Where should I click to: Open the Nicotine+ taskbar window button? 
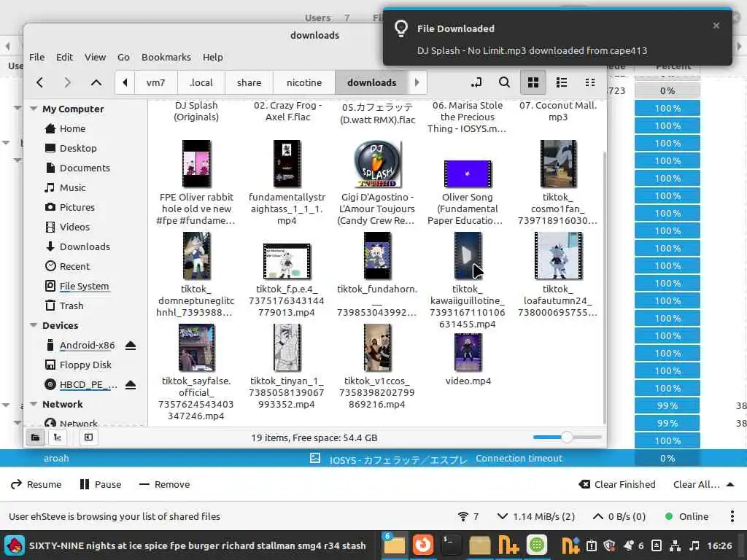(x=508, y=545)
